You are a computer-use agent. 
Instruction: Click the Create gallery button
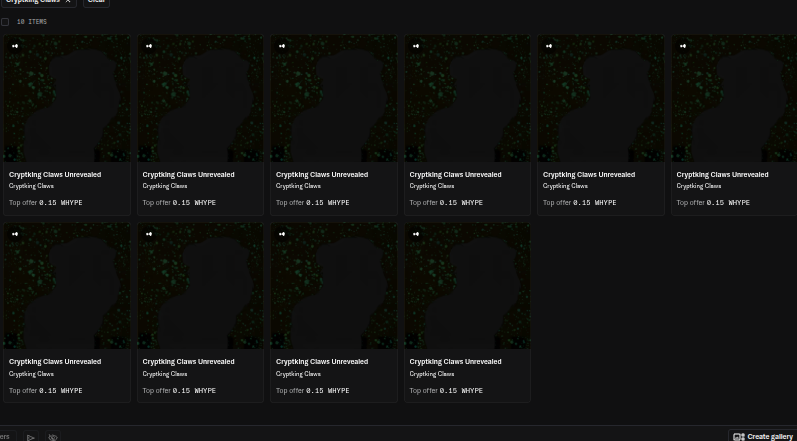coord(763,436)
